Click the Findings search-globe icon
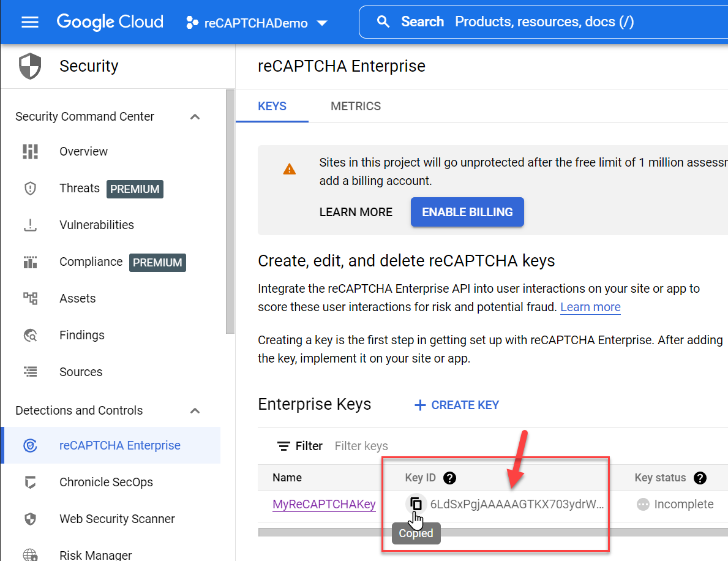Screen dimensions: 728x561 tap(30, 335)
